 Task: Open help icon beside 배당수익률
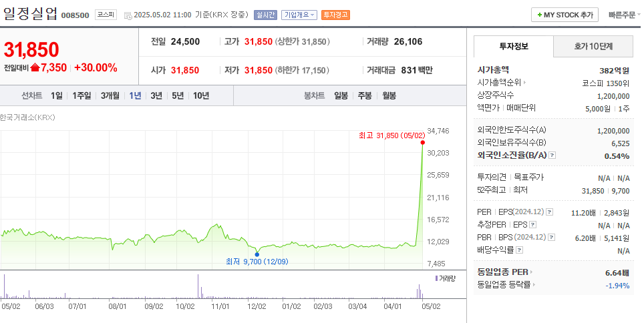(x=520, y=250)
